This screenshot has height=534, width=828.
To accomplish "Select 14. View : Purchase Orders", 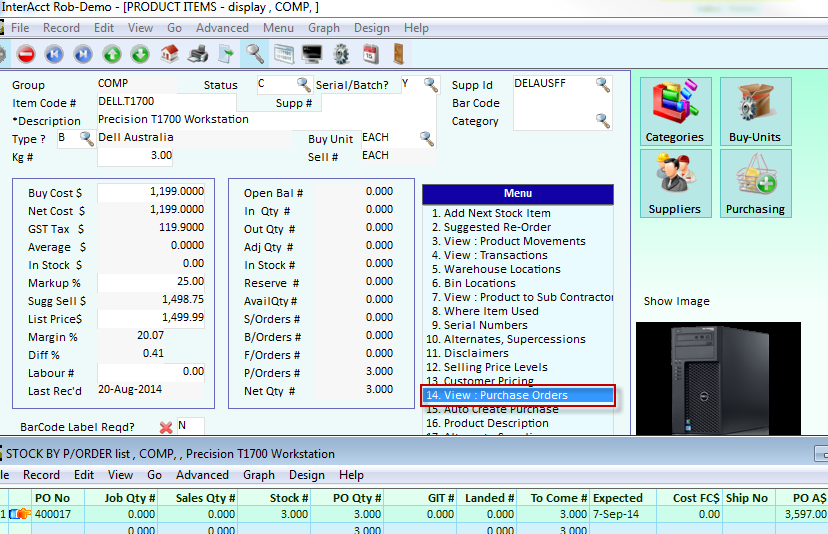I will (x=518, y=395).
